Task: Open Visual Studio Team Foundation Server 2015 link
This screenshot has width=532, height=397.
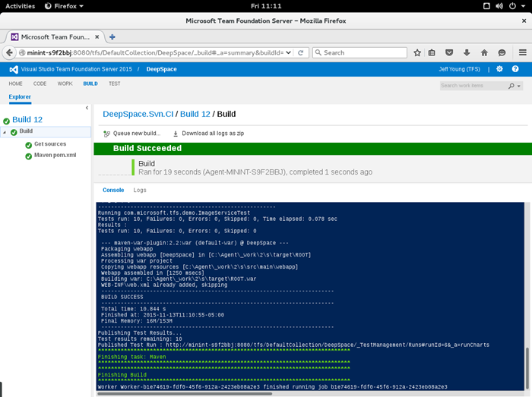Action: coord(76,69)
